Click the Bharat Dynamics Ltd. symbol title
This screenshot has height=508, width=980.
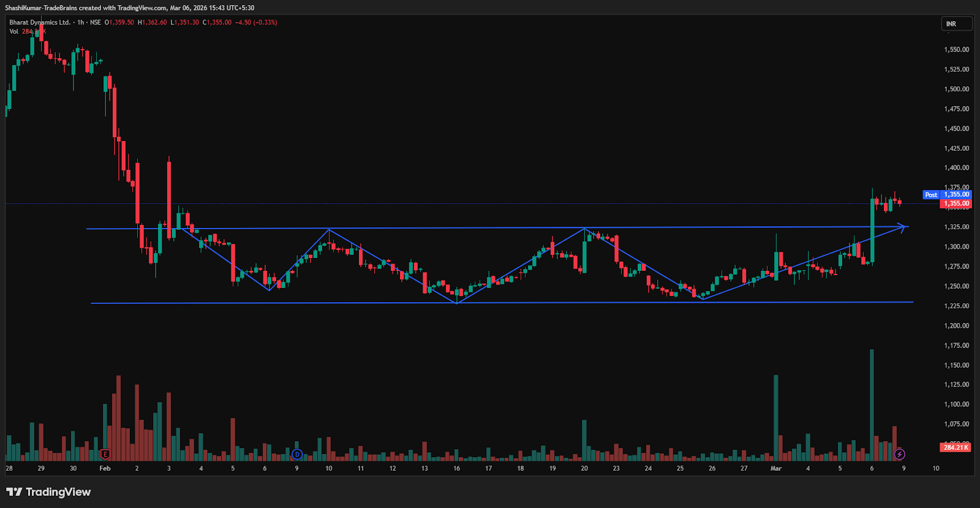40,23
